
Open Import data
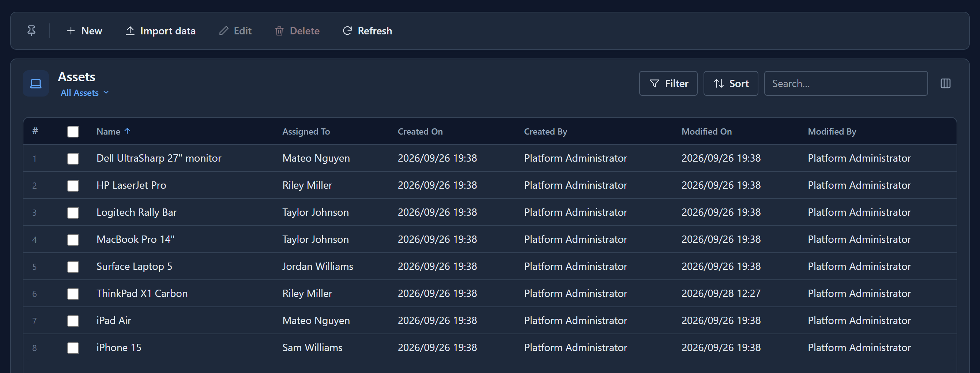click(x=161, y=31)
